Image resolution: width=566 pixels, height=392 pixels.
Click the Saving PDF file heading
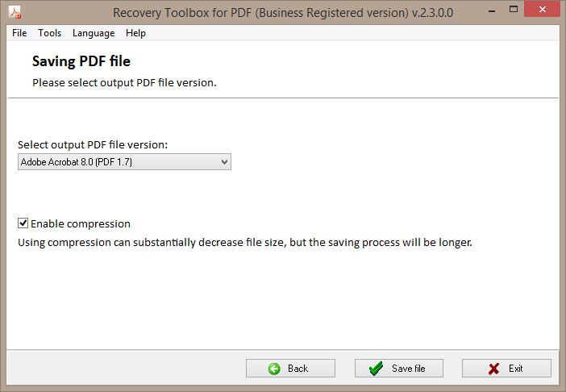pos(81,61)
